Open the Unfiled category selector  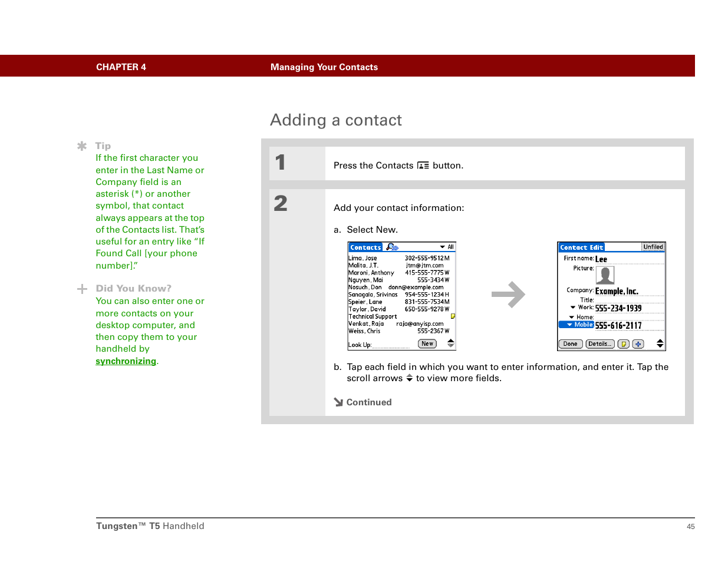coord(653,247)
